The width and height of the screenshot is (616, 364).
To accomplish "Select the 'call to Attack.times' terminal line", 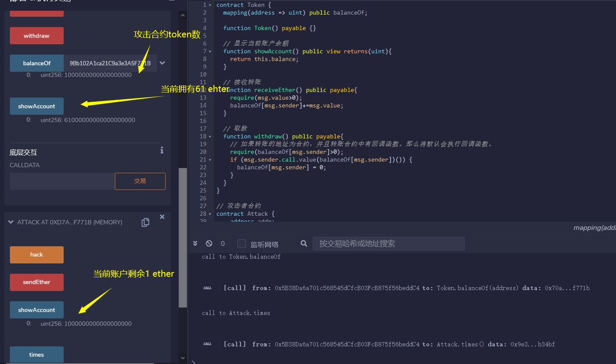I will (236, 313).
